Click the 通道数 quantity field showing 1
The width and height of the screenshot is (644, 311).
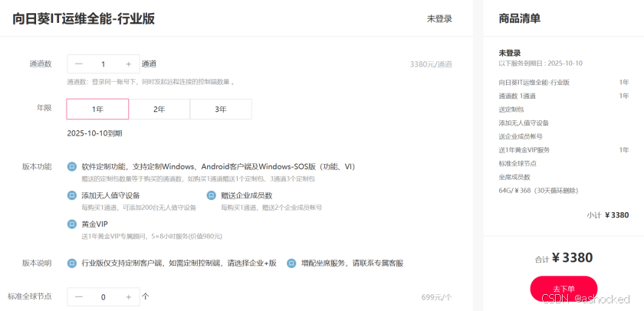coord(103,64)
